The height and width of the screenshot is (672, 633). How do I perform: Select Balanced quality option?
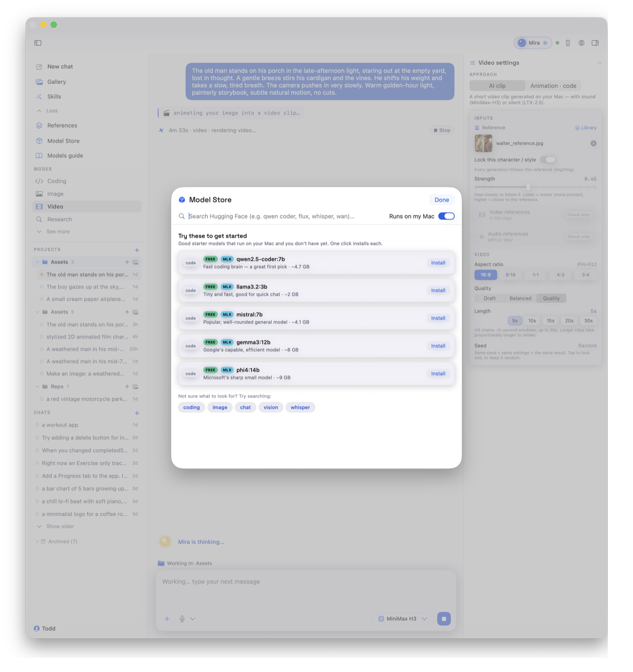pos(521,298)
